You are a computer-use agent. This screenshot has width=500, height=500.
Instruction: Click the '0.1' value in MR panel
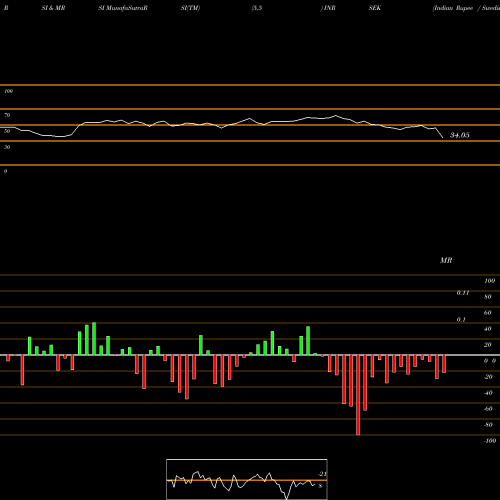click(x=461, y=320)
